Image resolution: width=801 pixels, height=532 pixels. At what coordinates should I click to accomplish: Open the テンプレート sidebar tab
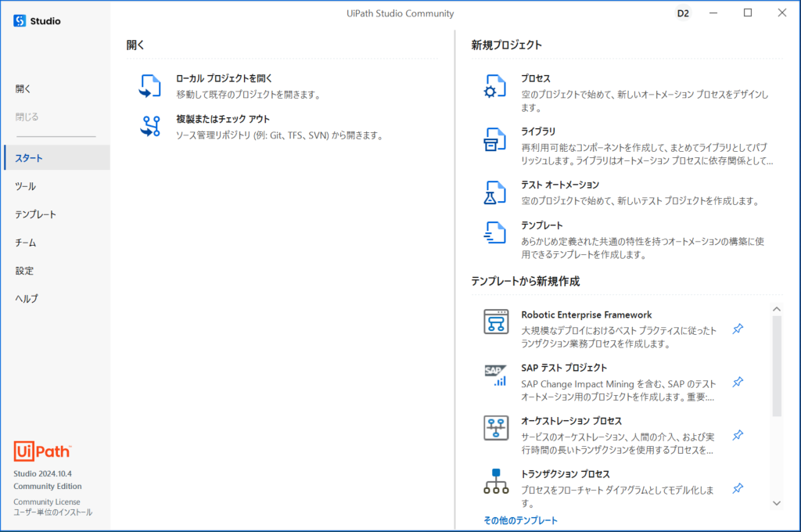[x=56, y=214]
